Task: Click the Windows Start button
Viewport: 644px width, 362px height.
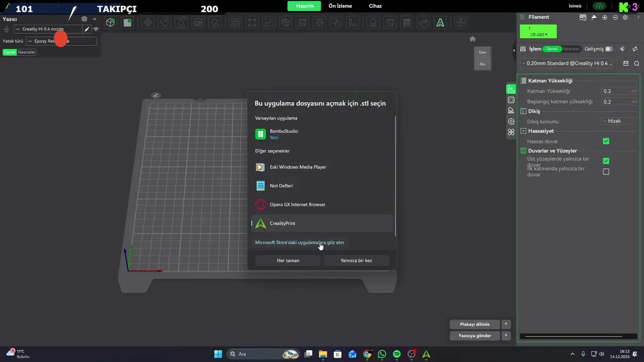Action: click(218, 354)
